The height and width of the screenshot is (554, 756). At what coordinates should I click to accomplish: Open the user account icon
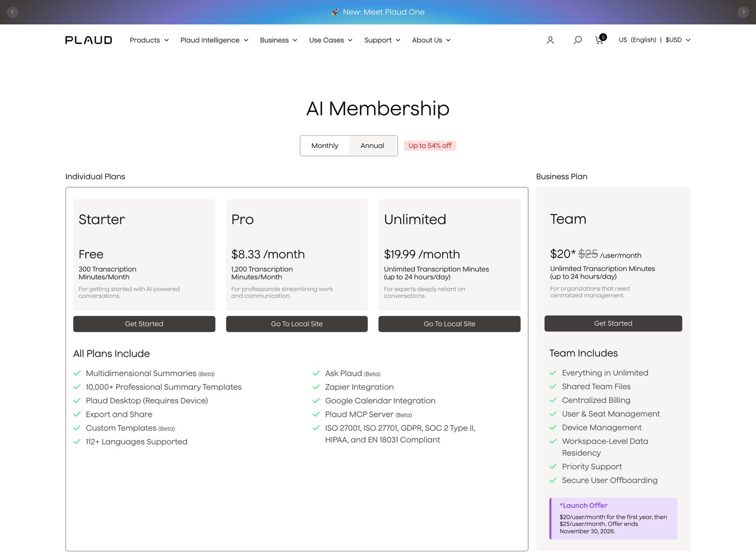click(x=550, y=40)
